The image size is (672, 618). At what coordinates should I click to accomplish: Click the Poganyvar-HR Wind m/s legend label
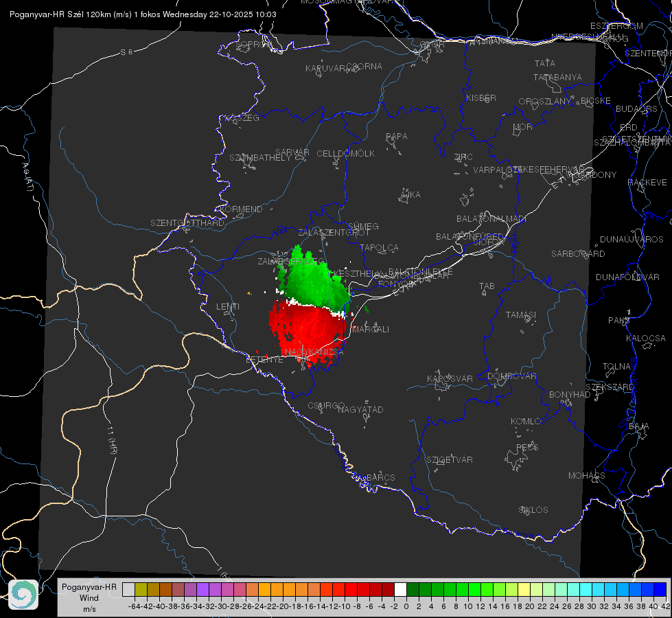[x=89, y=597]
